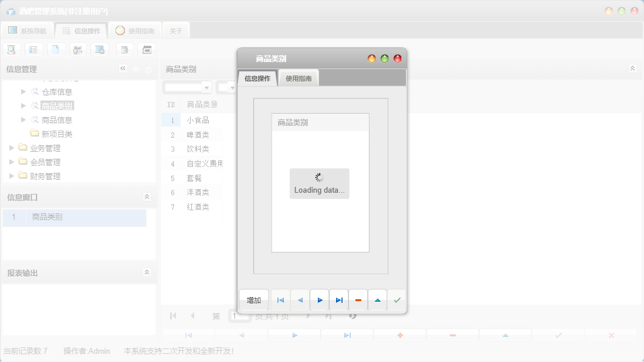This screenshot has height=362, width=644.
Task: Click the magnifier search toolbar icon
Action: (11, 50)
